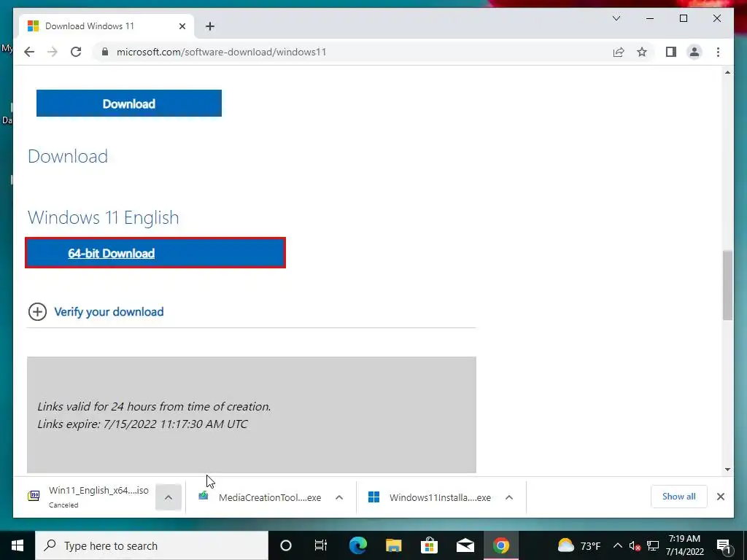The height and width of the screenshot is (560, 747).
Task: Click the Verify your download link text
Action: pyautogui.click(x=109, y=312)
